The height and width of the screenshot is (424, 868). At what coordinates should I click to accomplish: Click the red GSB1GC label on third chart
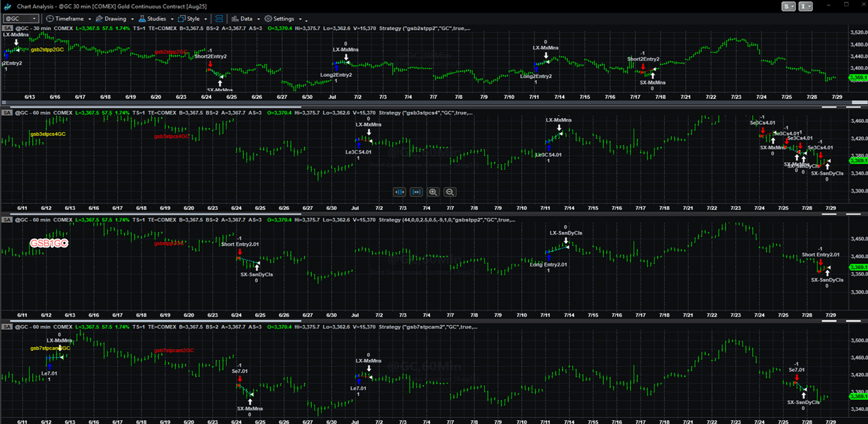pos(49,243)
